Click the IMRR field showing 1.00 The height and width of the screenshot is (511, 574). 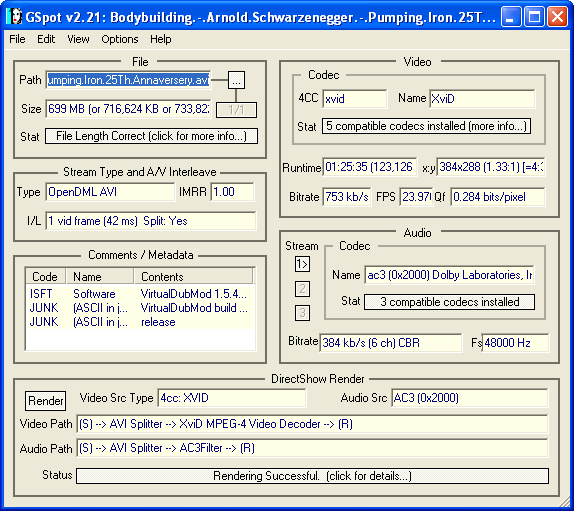[232, 192]
